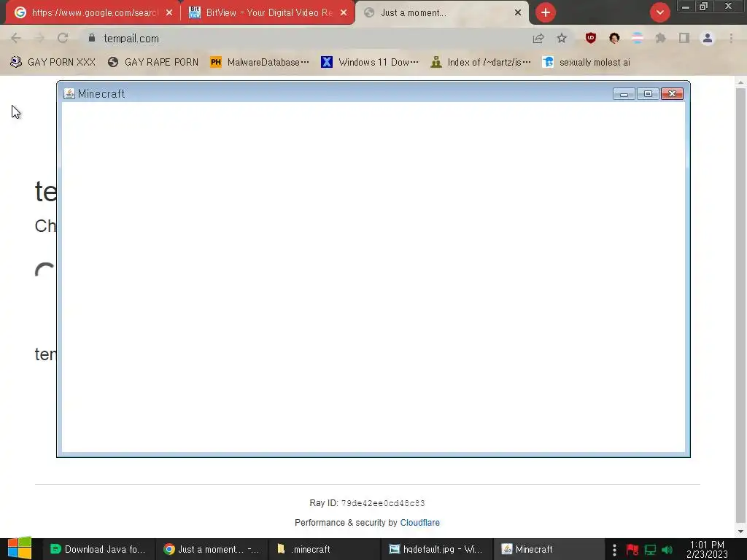Open the 'Windows 11 Dow…' bookmark
The height and width of the screenshot is (560, 747).
pyautogui.click(x=370, y=63)
